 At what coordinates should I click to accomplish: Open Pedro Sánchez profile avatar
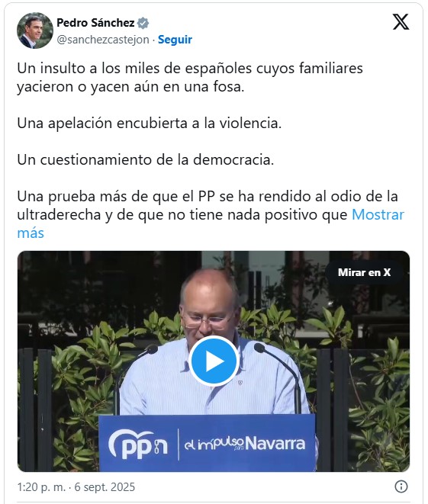tap(35, 30)
